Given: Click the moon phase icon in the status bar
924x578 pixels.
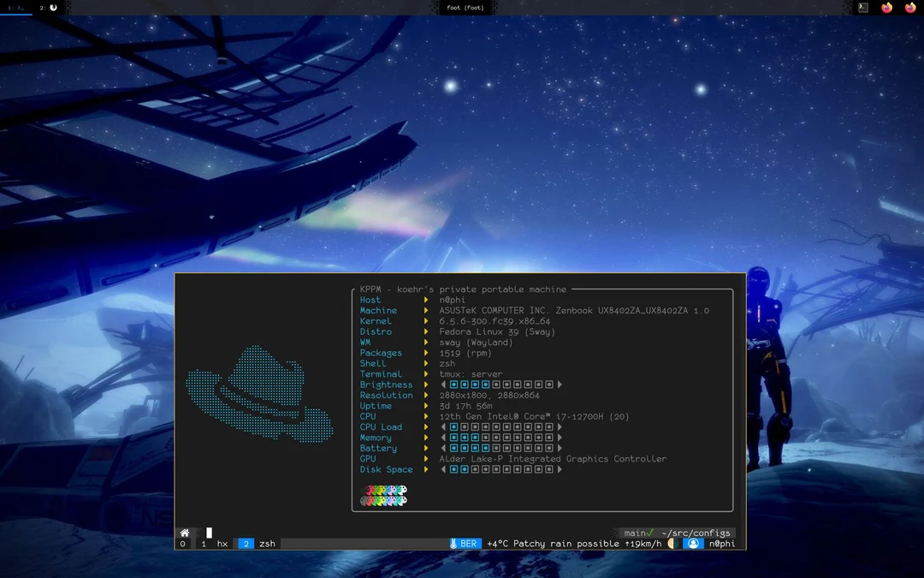Looking at the screenshot, I should coord(672,543).
